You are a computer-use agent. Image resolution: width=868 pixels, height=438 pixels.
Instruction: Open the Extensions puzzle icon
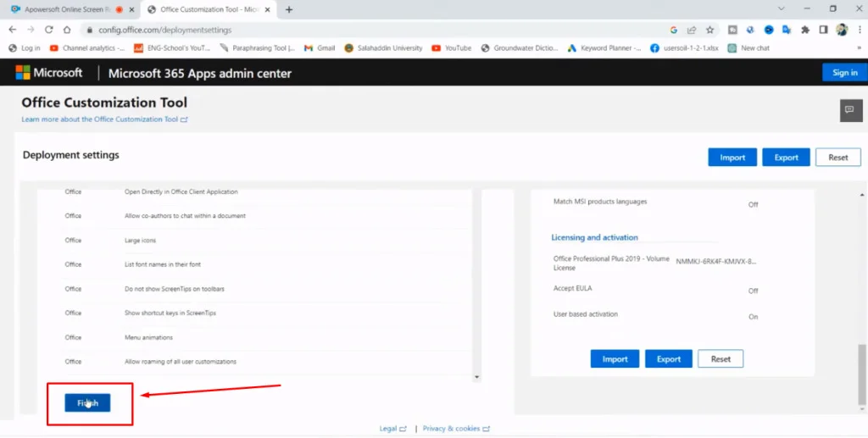click(x=805, y=30)
